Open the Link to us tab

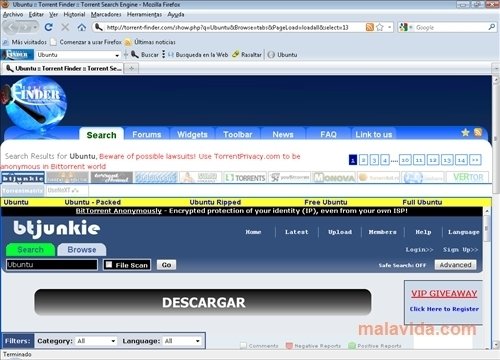coord(374,134)
